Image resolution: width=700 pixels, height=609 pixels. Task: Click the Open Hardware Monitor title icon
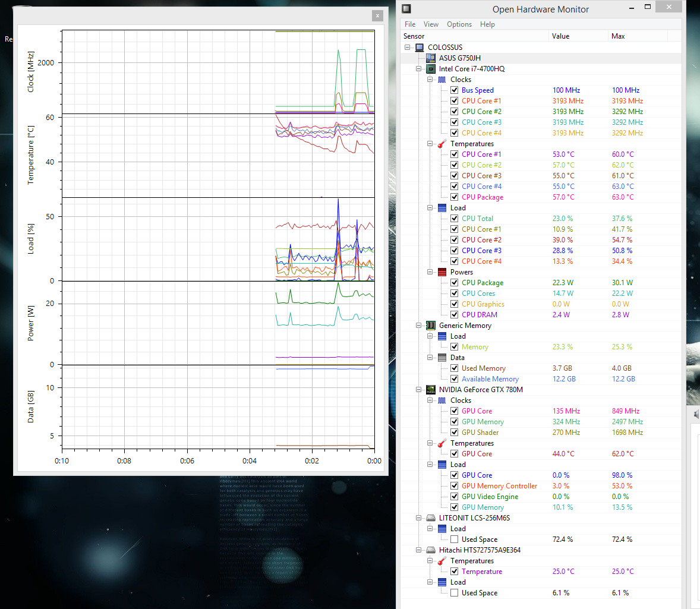click(x=406, y=8)
